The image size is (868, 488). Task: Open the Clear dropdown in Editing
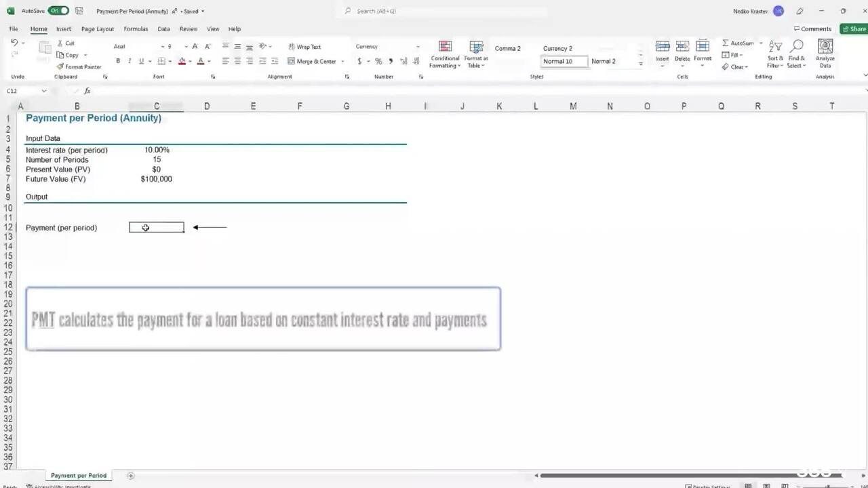tap(735, 66)
